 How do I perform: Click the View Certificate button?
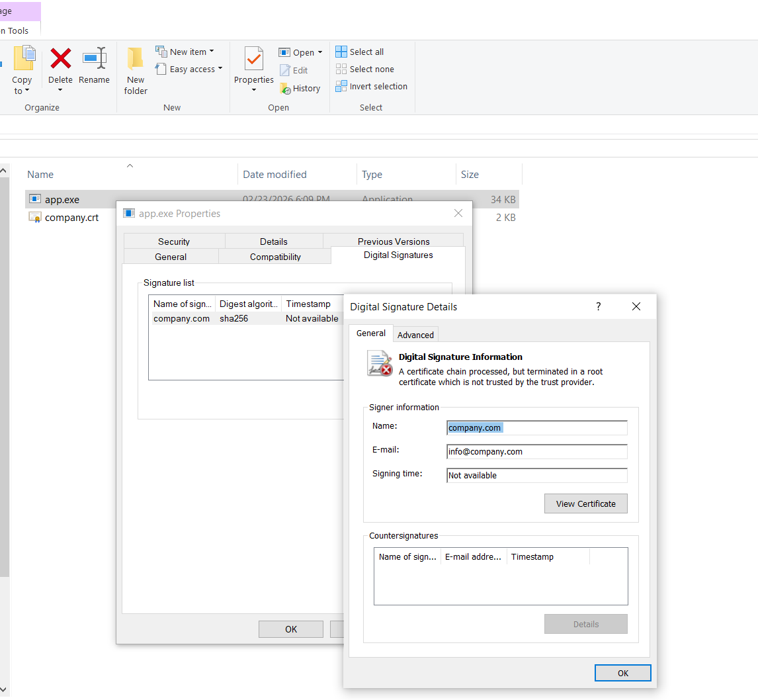585,503
